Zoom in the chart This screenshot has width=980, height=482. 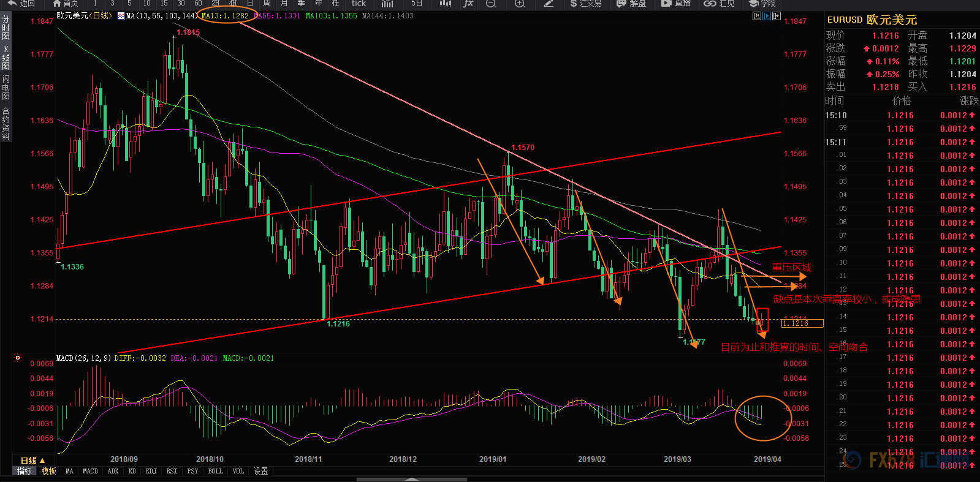520,3
